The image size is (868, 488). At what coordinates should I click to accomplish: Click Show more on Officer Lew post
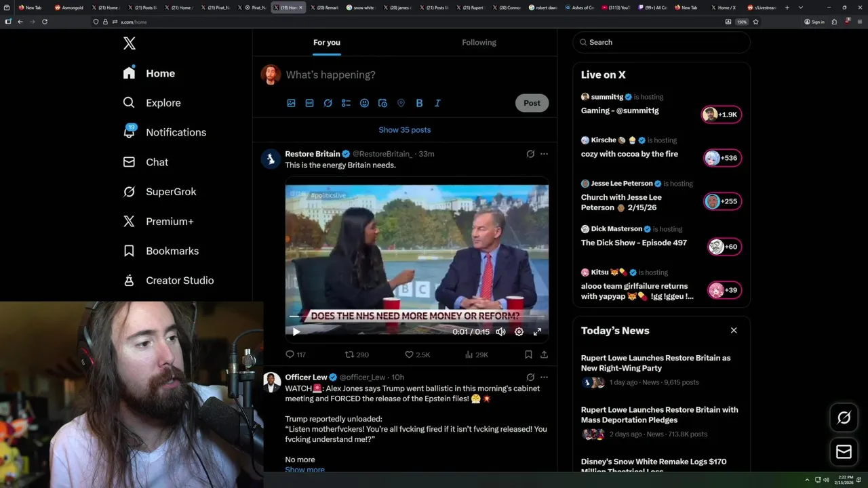tap(304, 469)
